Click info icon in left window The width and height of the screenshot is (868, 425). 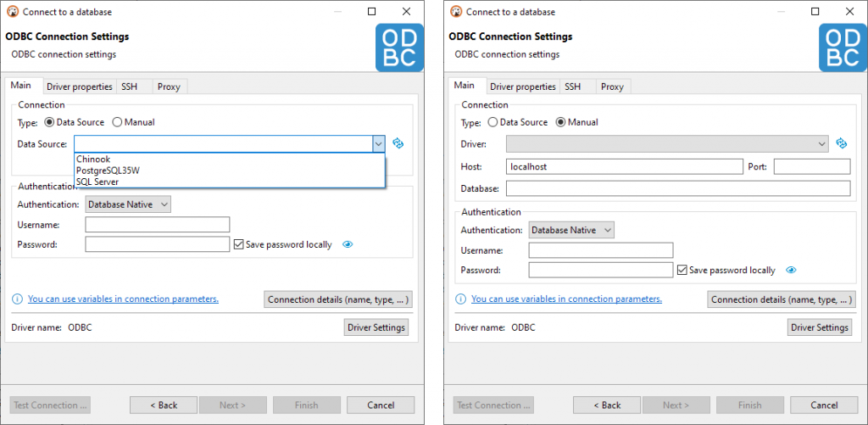18,299
